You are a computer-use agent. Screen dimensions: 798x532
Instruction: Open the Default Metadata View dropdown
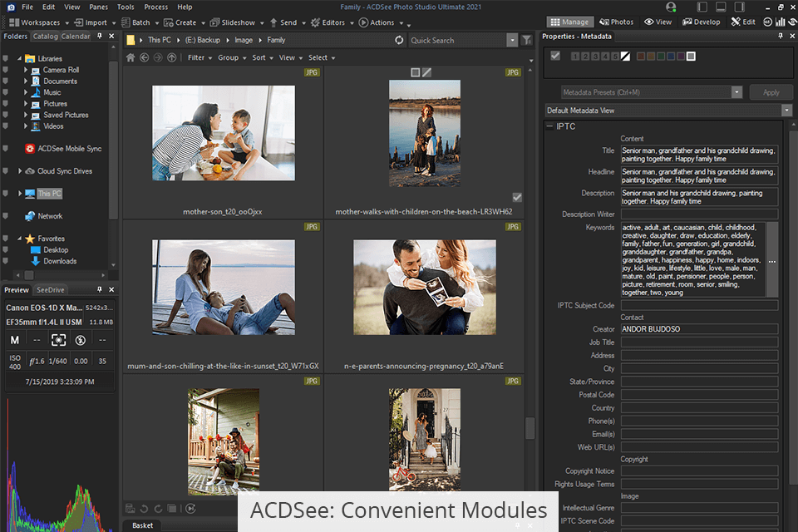pyautogui.click(x=786, y=110)
